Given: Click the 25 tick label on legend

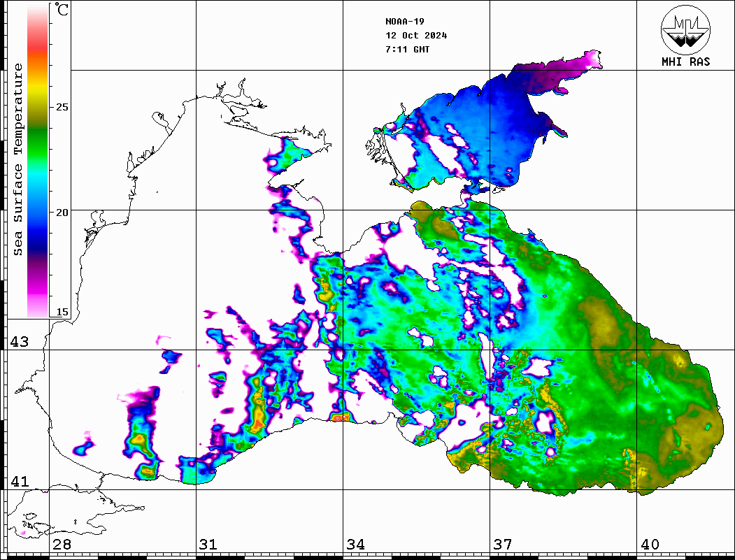Looking at the screenshot, I should tap(62, 107).
